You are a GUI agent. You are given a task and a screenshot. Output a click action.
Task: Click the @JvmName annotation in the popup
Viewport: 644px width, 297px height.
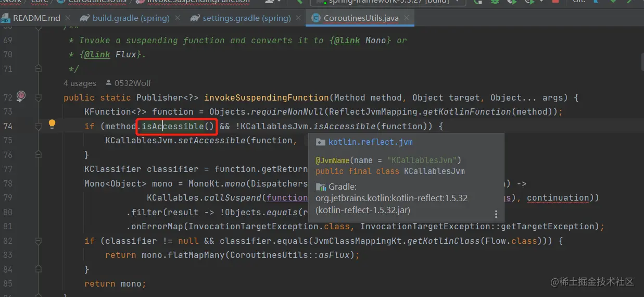[x=332, y=160]
